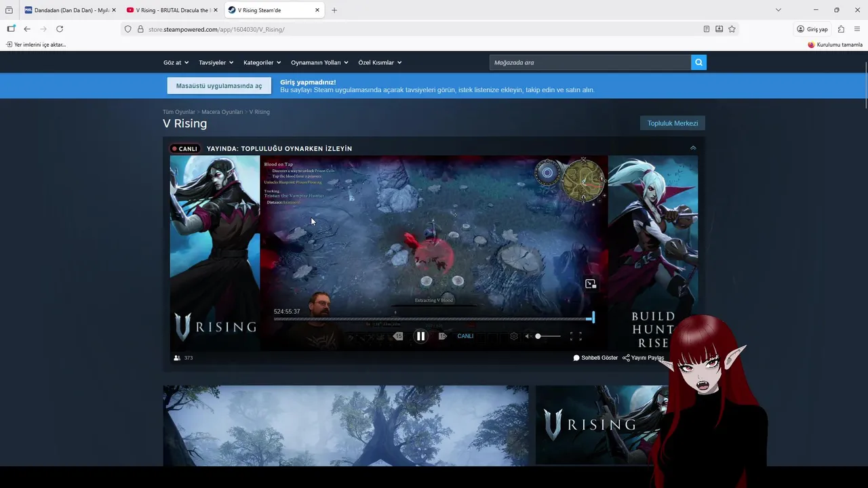This screenshot has height=488, width=868.
Task: Click Yer imlerini içe aktar bookmark import
Action: (x=36, y=45)
